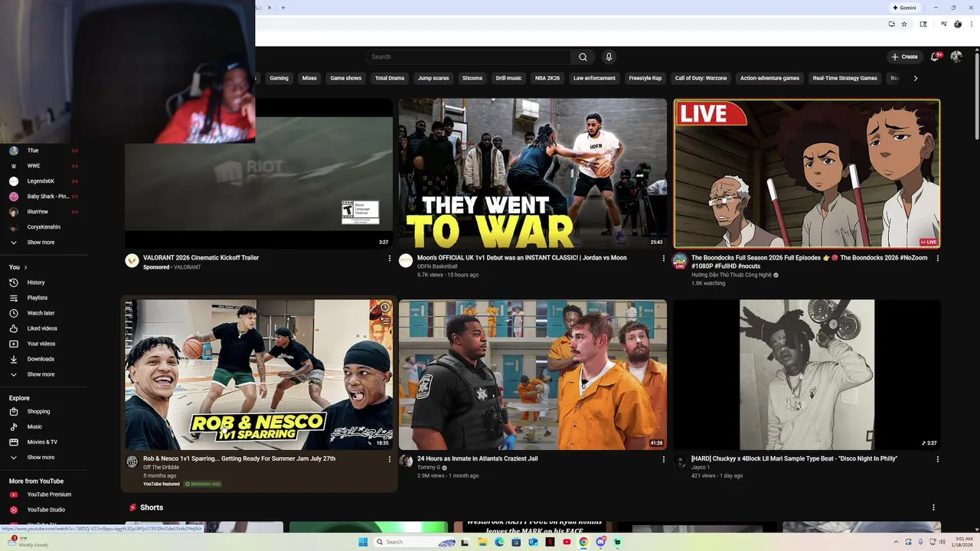The image size is (980, 551).
Task: Start voice search with the microphone icon
Action: click(x=609, y=57)
